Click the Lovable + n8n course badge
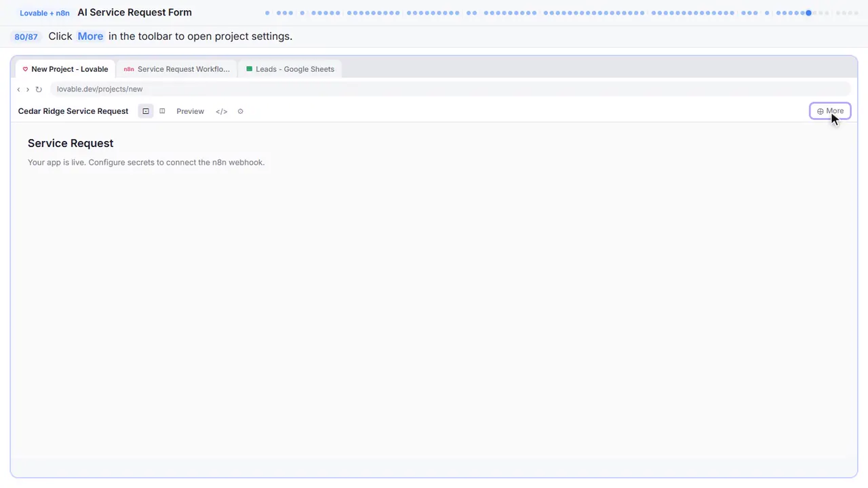This screenshot has height=488, width=868. click(45, 13)
